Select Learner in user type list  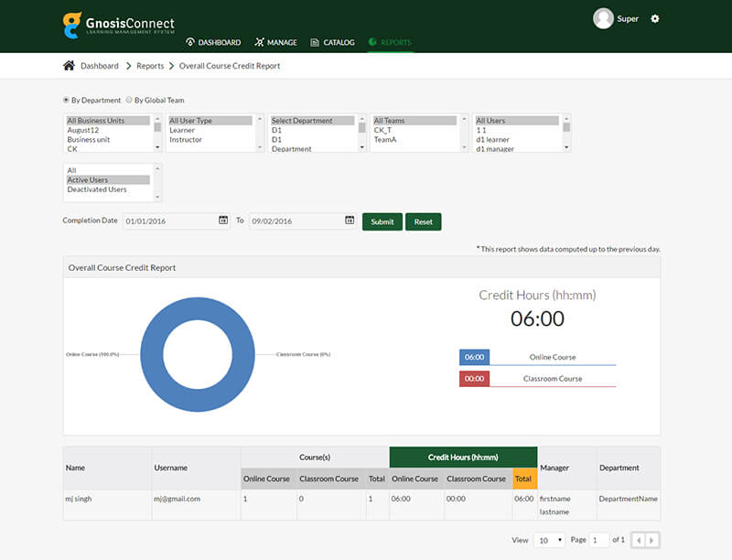point(182,130)
